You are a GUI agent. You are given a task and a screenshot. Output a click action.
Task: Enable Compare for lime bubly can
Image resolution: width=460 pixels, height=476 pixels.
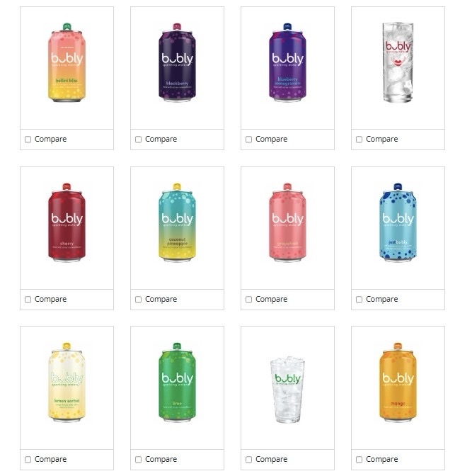tap(138, 459)
